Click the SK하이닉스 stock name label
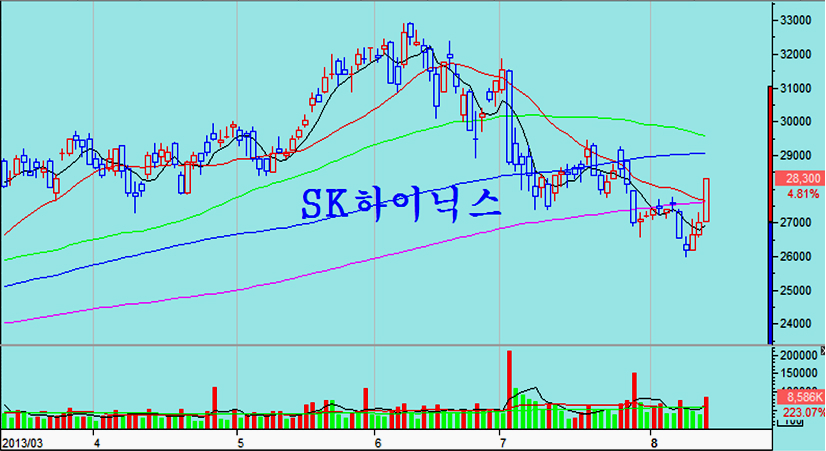Image resolution: width=826 pixels, height=451 pixels. 401,204
